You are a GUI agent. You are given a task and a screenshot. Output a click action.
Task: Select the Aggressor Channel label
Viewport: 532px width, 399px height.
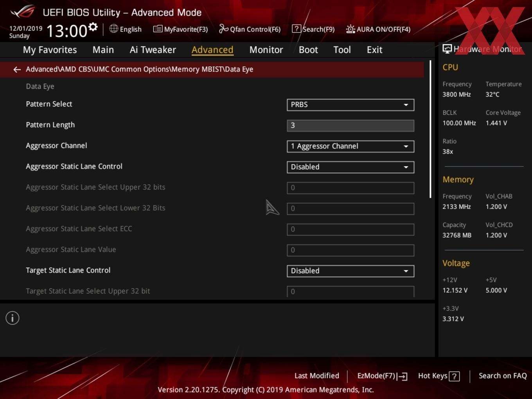56,146
